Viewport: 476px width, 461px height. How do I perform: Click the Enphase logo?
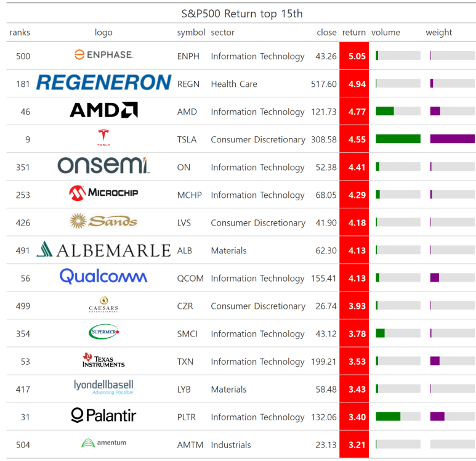click(x=103, y=55)
